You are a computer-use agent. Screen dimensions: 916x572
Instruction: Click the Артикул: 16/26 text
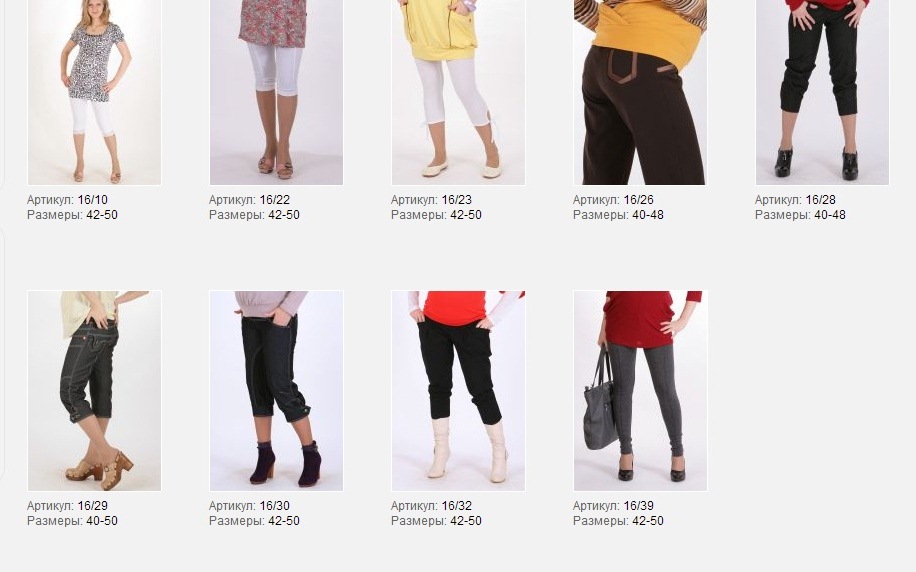tap(613, 200)
